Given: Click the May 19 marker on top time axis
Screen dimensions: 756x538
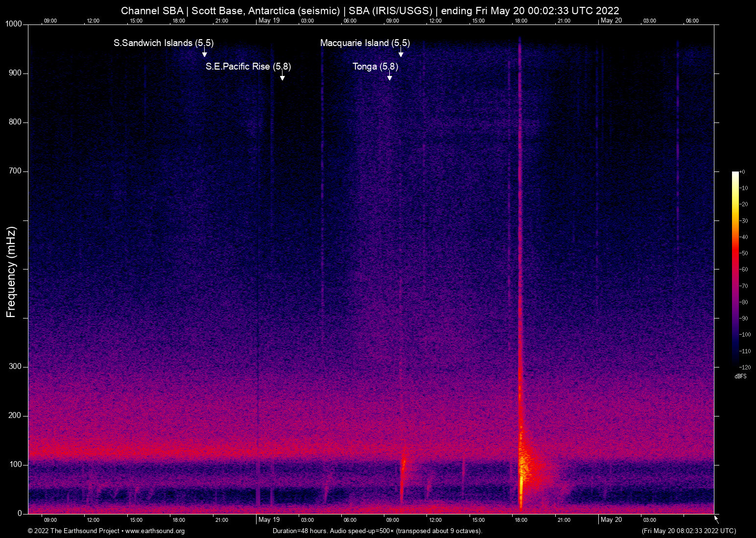Looking at the screenshot, I should (x=269, y=21).
